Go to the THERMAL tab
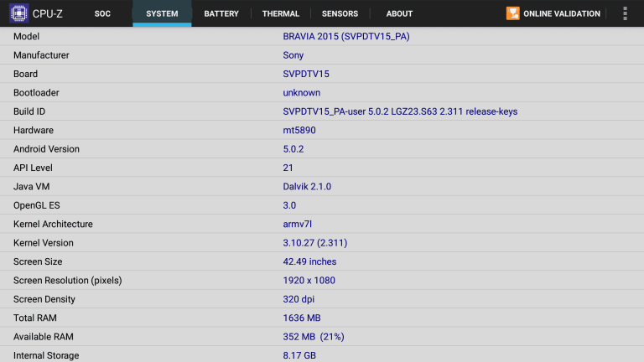 [280, 13]
